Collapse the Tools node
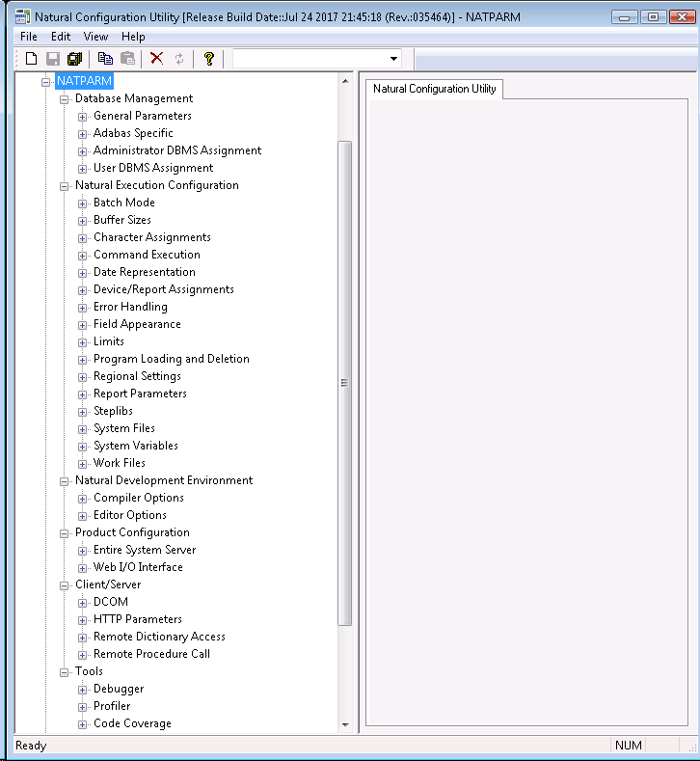The height and width of the screenshot is (761, 700). pyautogui.click(x=64, y=672)
